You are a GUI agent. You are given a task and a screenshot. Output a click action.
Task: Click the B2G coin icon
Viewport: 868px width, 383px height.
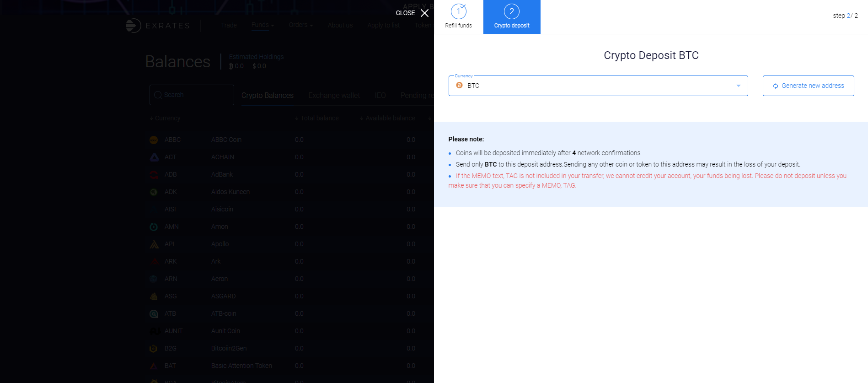(154, 348)
